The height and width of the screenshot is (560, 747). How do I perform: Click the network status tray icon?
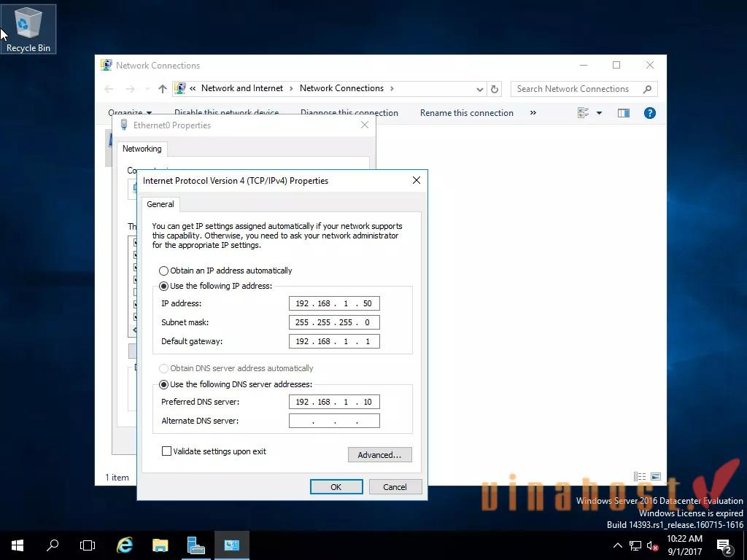click(x=635, y=545)
